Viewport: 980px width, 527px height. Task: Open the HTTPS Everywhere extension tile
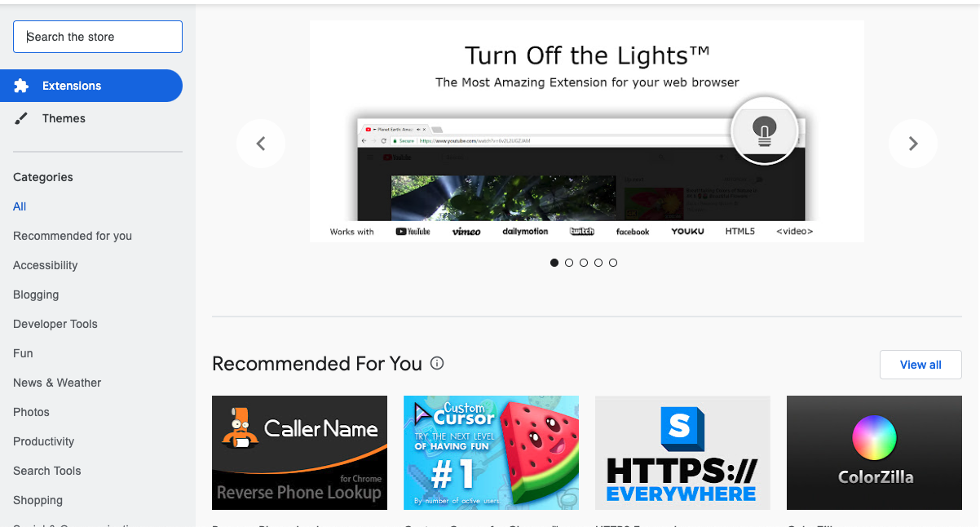pyautogui.click(x=682, y=453)
